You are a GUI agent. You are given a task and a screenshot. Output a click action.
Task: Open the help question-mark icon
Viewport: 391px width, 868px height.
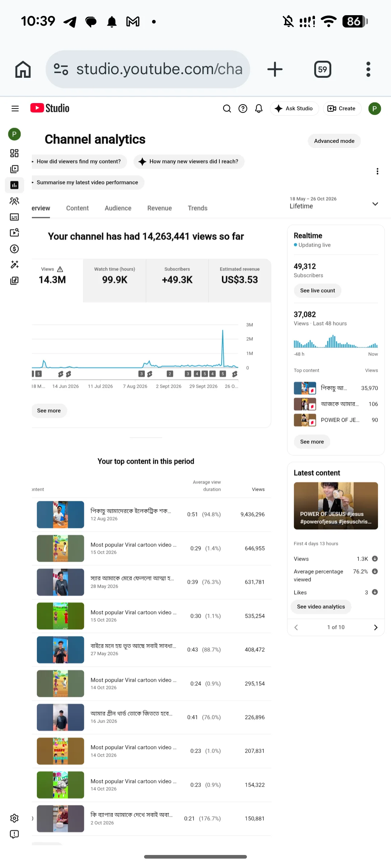coord(243,109)
